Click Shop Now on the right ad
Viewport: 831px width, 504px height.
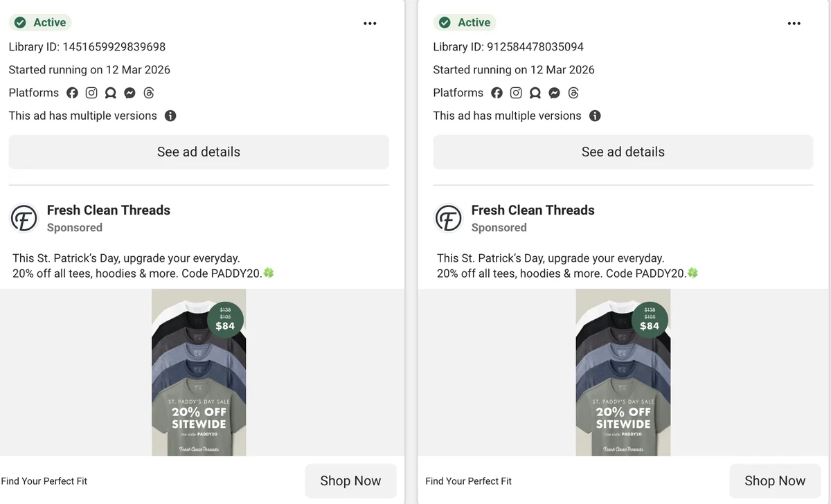[775, 480]
